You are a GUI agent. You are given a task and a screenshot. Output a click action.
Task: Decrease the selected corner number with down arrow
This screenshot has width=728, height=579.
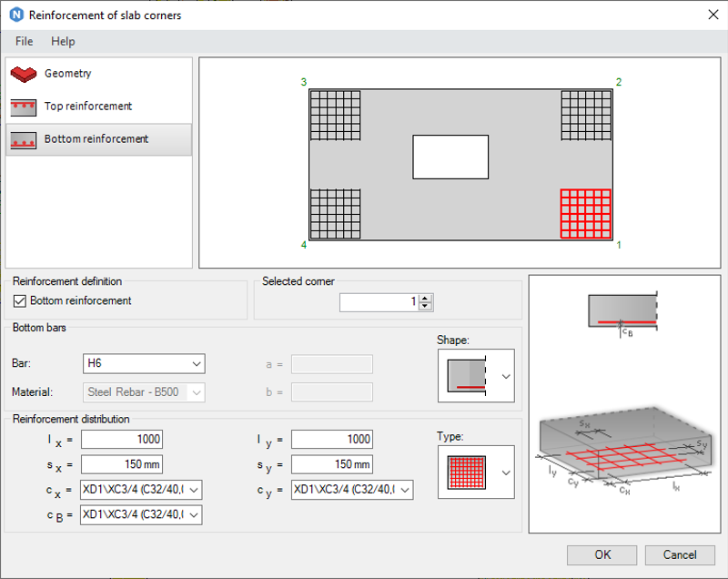pos(425,307)
